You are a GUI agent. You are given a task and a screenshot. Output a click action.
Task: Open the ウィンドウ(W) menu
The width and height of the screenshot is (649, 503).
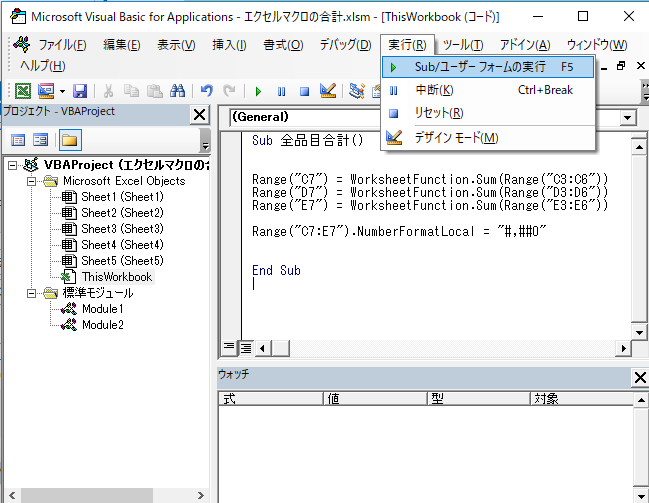[x=596, y=45]
